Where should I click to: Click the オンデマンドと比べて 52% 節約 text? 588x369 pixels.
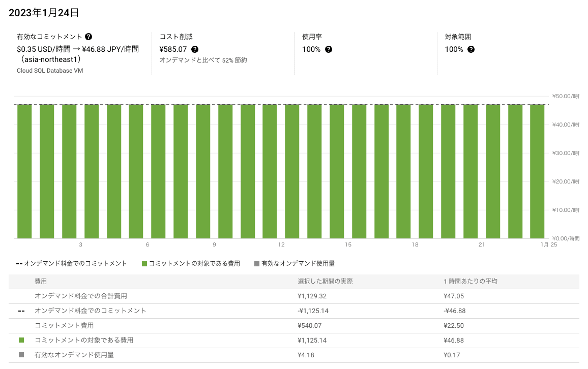coord(203,60)
